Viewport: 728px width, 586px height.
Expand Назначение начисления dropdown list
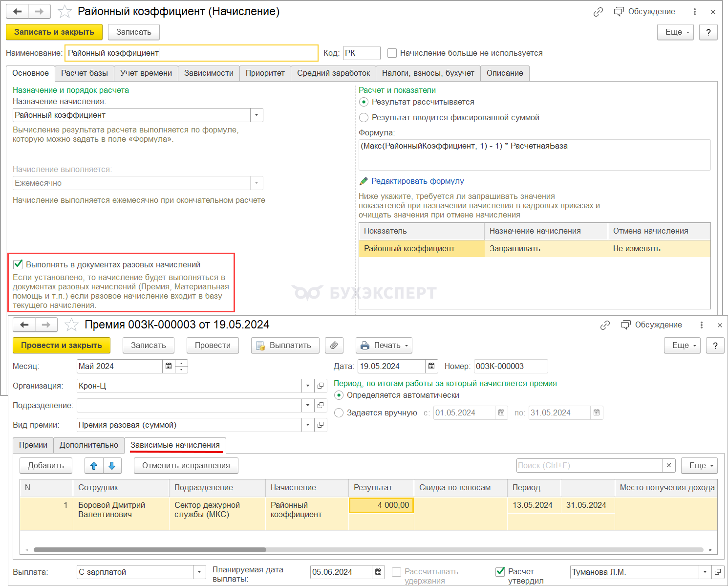[x=257, y=115]
